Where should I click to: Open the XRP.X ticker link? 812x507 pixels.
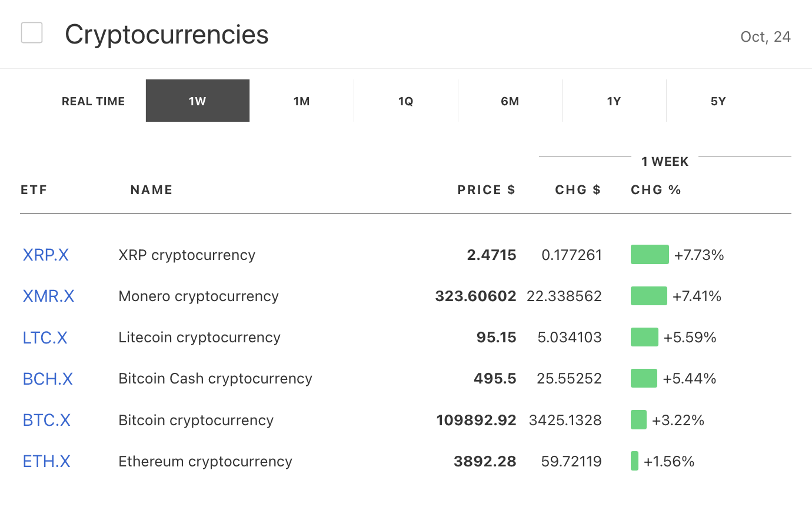click(46, 255)
